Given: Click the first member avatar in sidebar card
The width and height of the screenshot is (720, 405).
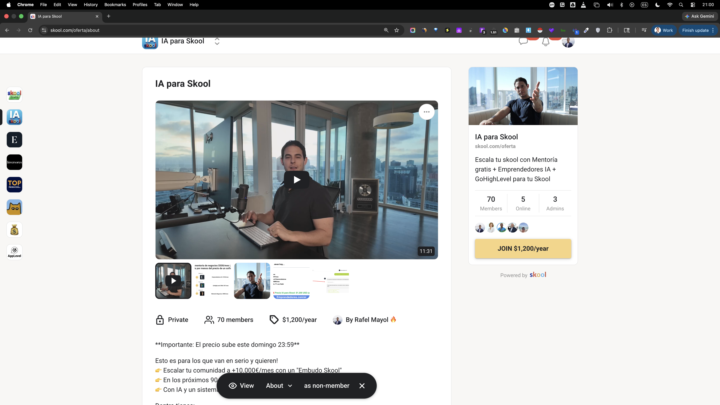Looking at the screenshot, I should click(x=480, y=228).
